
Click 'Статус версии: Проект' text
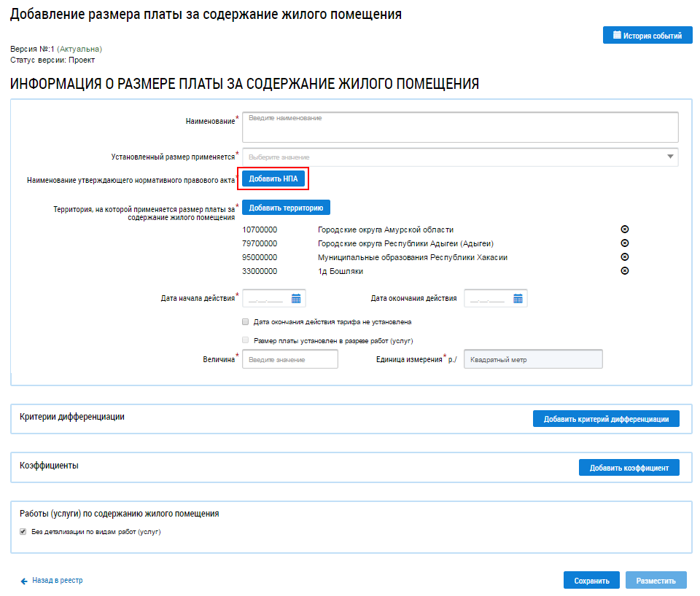click(52, 60)
